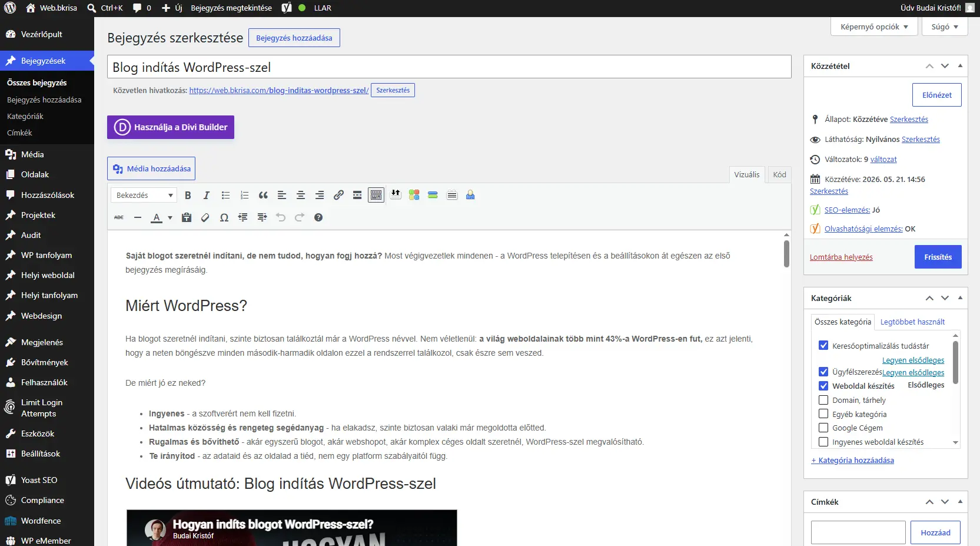The width and height of the screenshot is (980, 546).
Task: Apply blockquote formatting
Action: [x=263, y=195]
